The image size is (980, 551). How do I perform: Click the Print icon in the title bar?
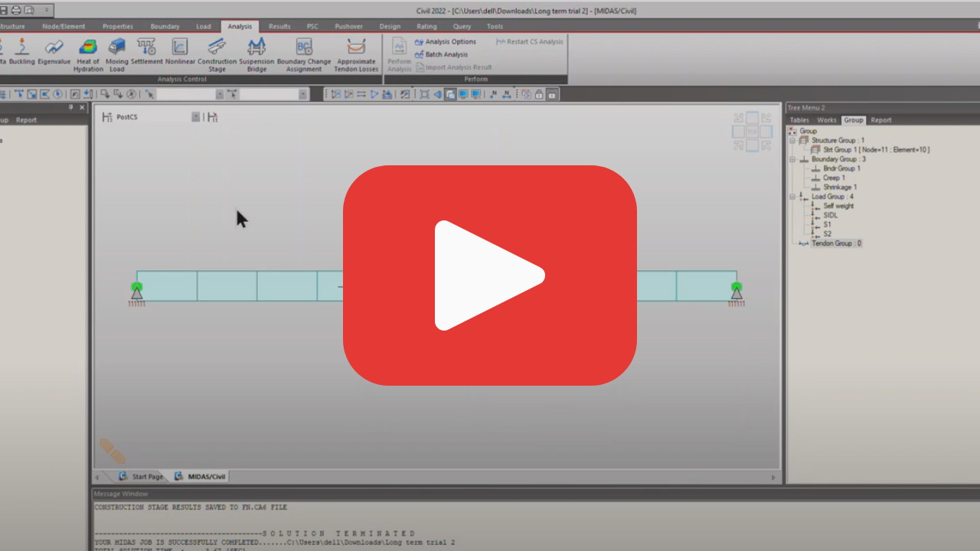coord(16,10)
